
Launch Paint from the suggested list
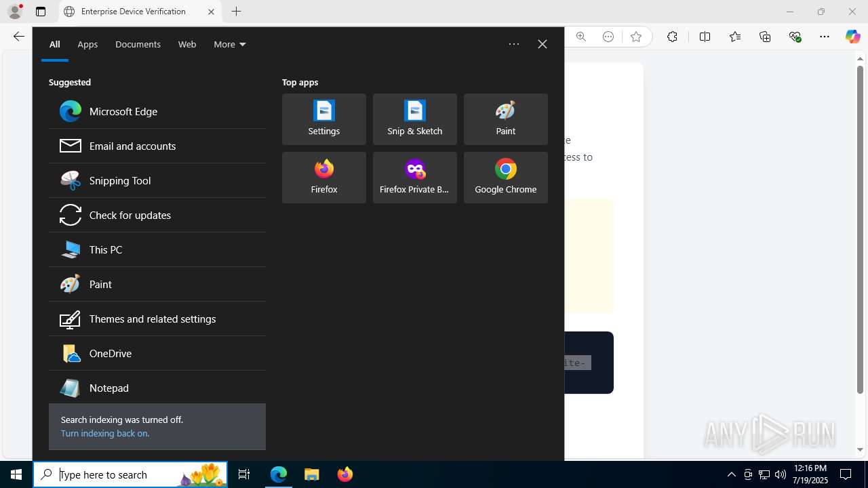pos(157,284)
